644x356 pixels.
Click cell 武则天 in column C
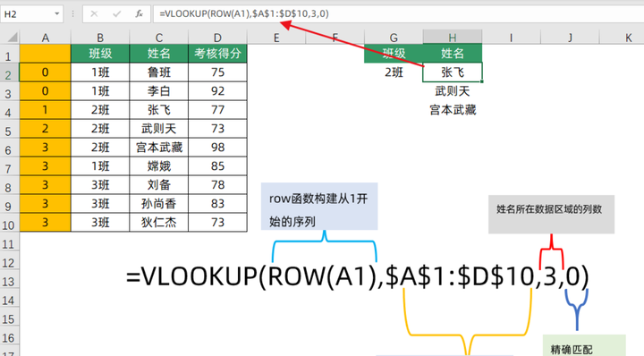click(x=159, y=129)
